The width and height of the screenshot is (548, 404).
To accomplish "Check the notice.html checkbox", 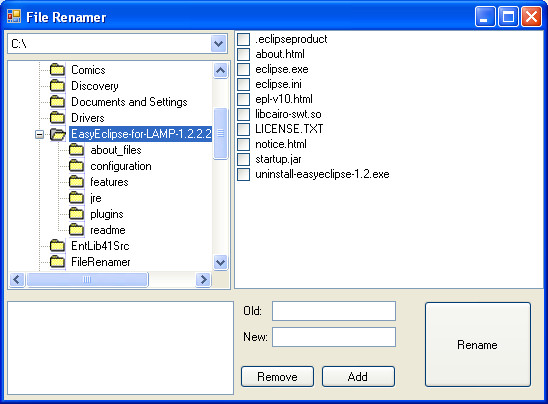I will coord(244,144).
